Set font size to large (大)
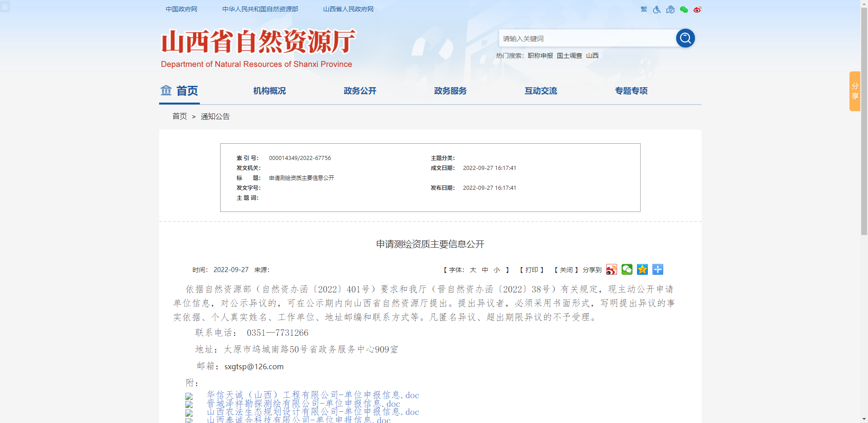 pyautogui.click(x=473, y=270)
